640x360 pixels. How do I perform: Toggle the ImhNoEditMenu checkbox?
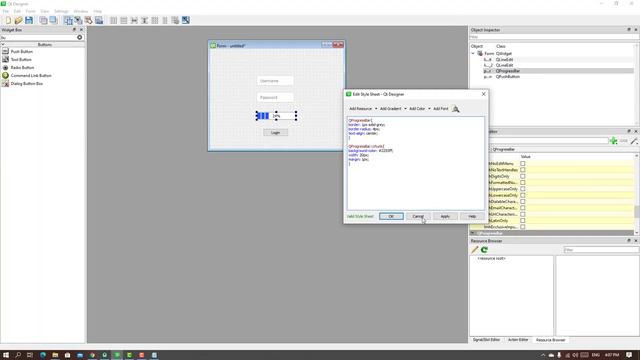click(522, 163)
